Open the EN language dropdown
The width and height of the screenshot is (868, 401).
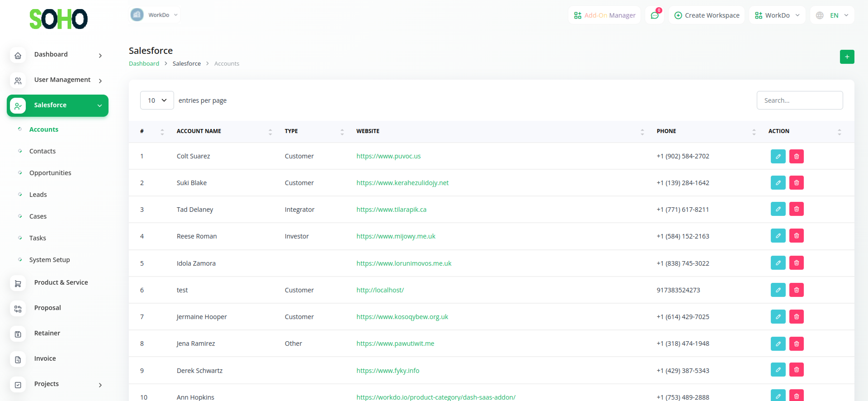pos(832,15)
